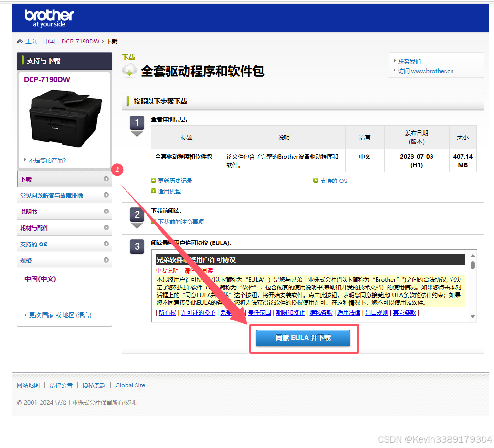Click table cell 全套驱动程序和软件包
Viewport: 494px width, 448px height.
coord(187,160)
